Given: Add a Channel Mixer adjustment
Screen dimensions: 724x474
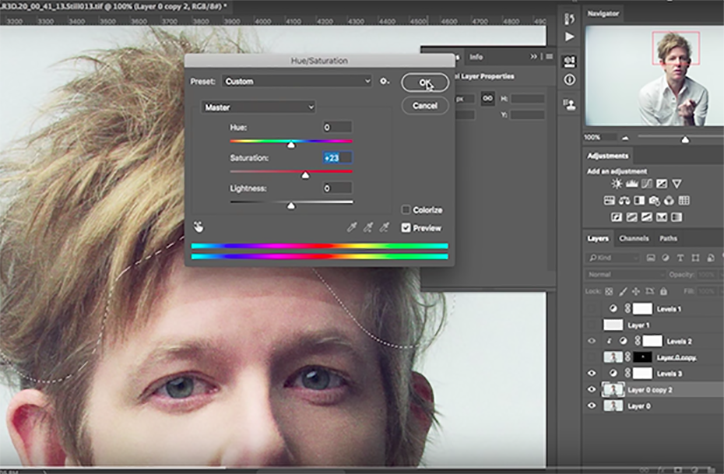Looking at the screenshot, I should [x=669, y=200].
